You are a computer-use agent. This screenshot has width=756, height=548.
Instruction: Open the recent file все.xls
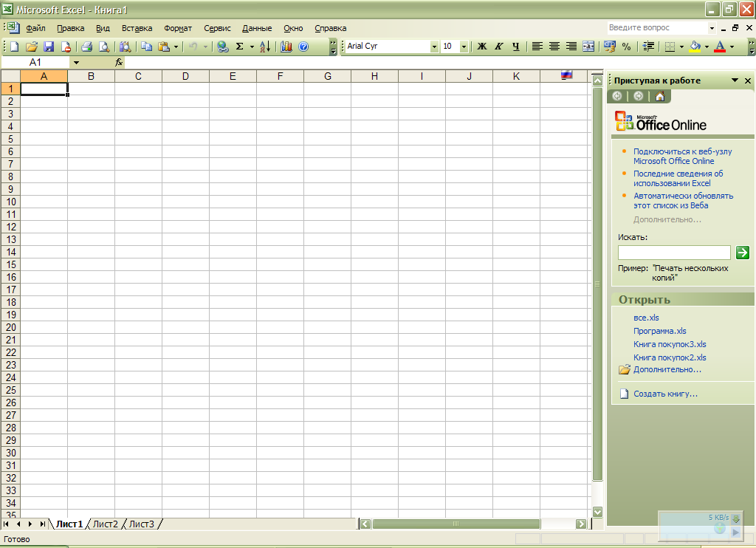646,318
